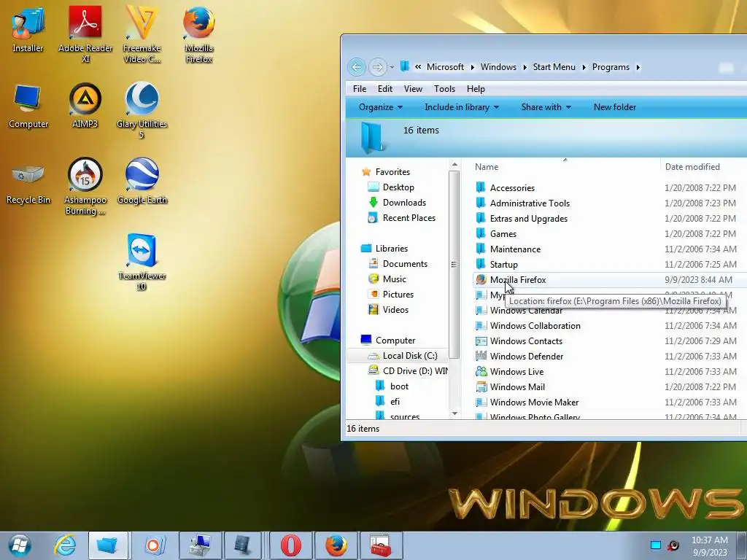This screenshot has height=560, width=747.
Task: Select Recent Places in the sidebar
Action: pyautogui.click(x=409, y=217)
